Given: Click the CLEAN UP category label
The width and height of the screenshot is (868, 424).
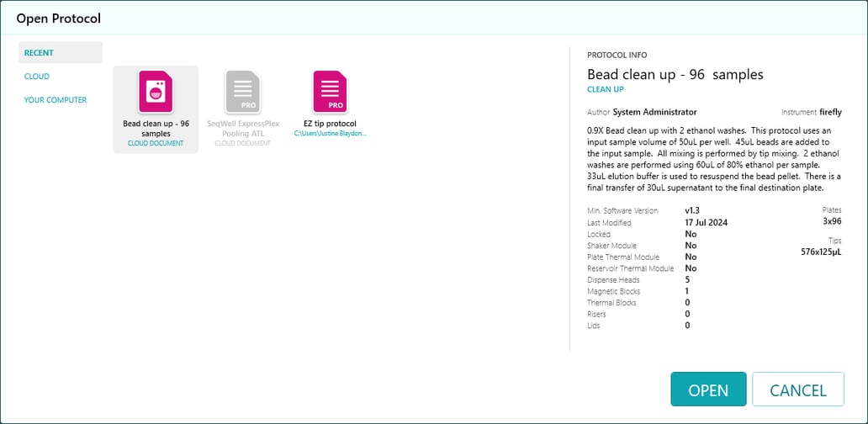Looking at the screenshot, I should point(605,89).
